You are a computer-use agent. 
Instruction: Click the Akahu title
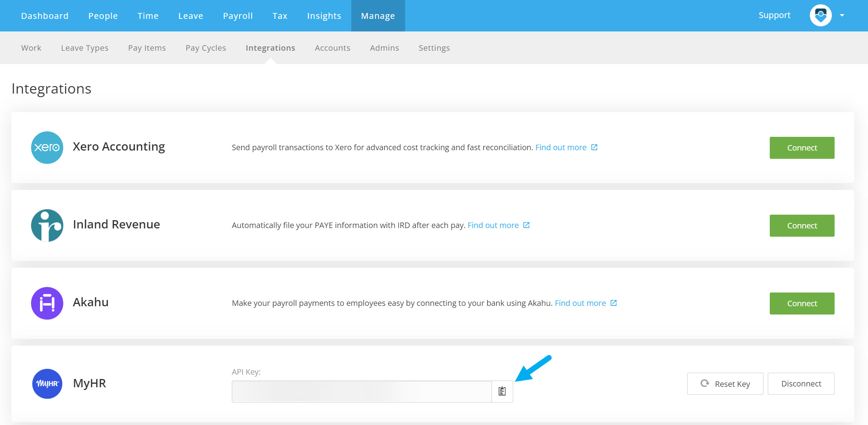(91, 302)
